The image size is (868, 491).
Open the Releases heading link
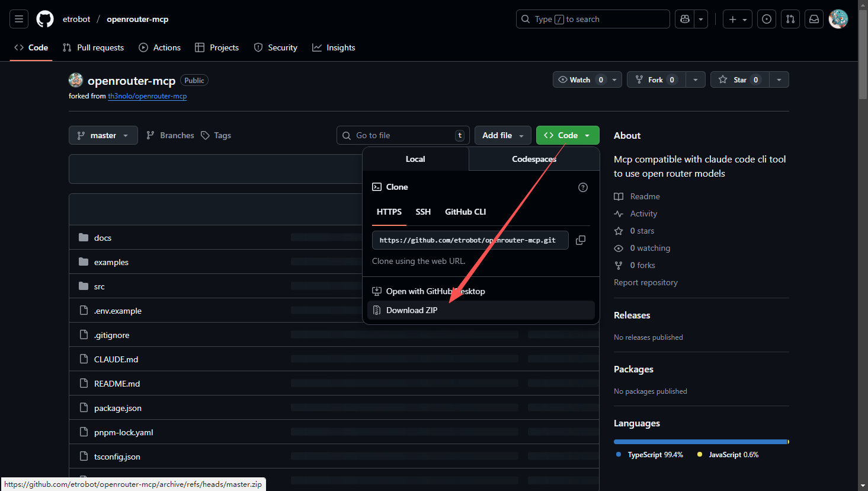[x=632, y=315]
